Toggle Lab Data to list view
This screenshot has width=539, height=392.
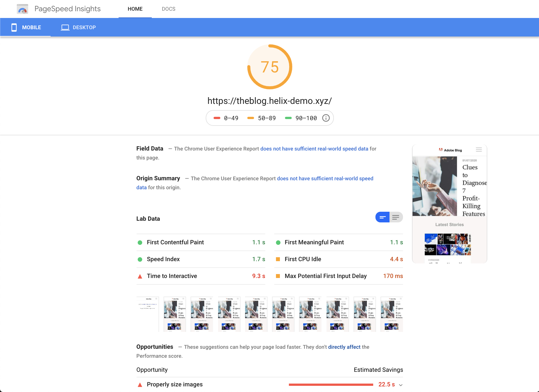coord(396,217)
